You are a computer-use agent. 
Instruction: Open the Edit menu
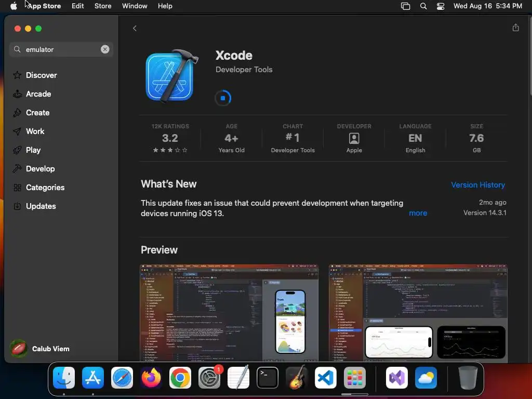[78, 6]
